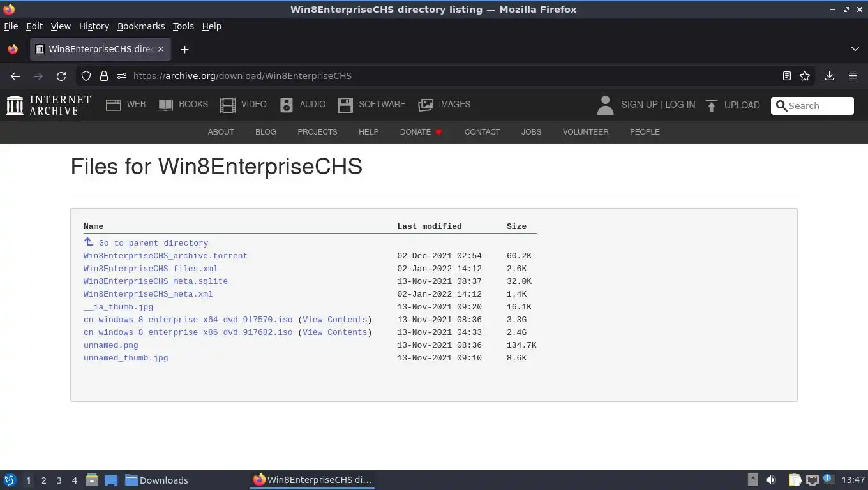
Task: Open the permissions icon in the address bar
Action: click(122, 76)
